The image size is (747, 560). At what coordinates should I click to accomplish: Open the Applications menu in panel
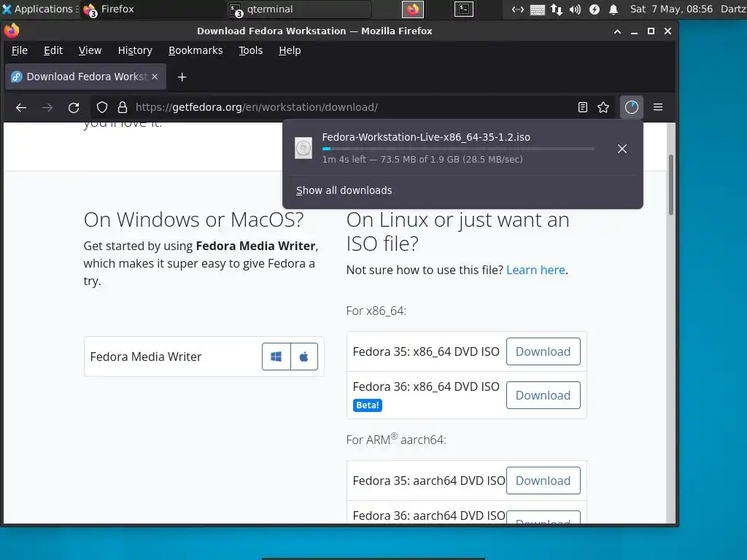tap(39, 9)
